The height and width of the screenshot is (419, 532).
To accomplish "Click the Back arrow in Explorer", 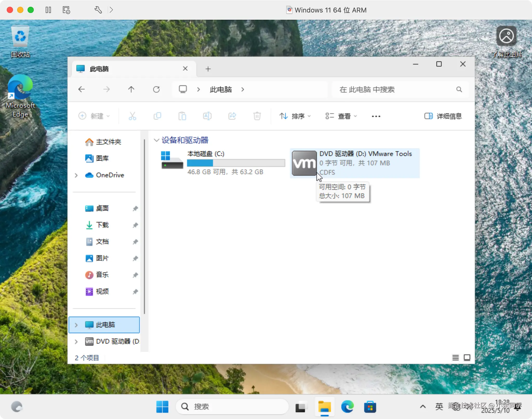I will (82, 89).
